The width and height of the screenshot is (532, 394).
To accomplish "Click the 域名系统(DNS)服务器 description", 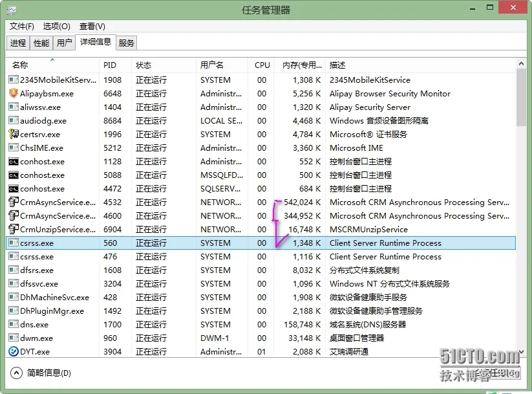I will pos(368,324).
